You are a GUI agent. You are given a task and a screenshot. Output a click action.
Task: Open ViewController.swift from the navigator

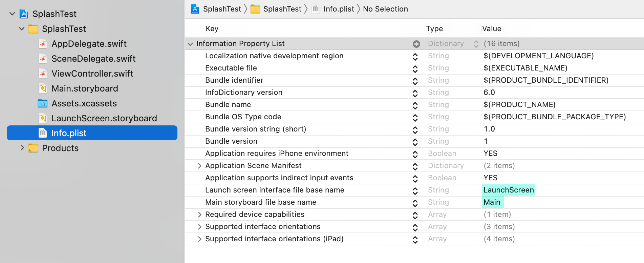[92, 74]
